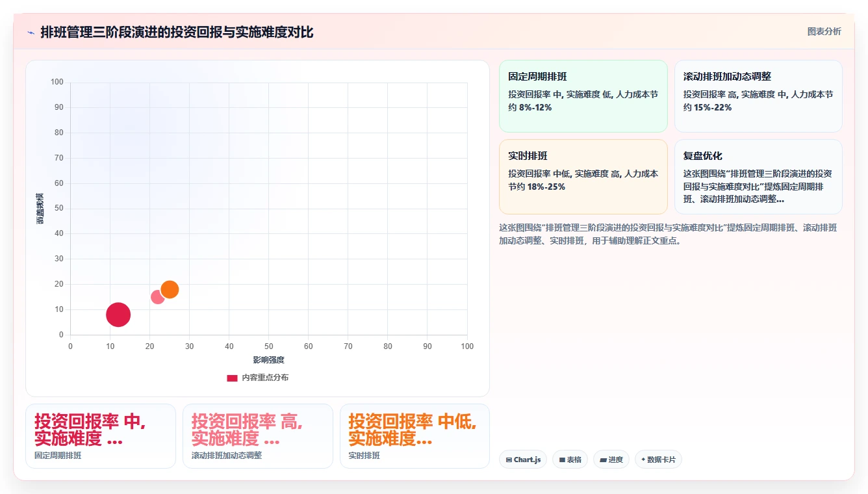Click the 100 tick on the y-axis
This screenshot has height=494, width=868.
tap(57, 82)
